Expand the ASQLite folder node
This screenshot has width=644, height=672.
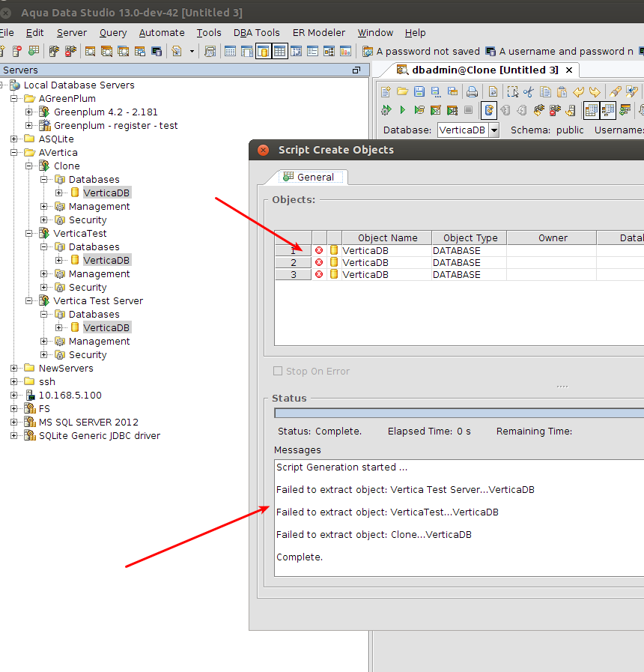click(x=14, y=139)
